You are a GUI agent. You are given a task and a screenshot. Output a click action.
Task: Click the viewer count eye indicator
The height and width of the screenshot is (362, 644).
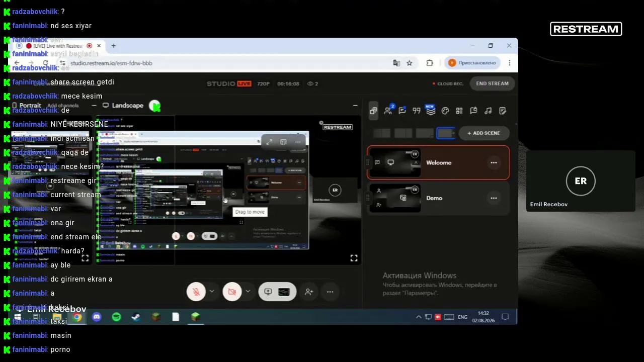[x=312, y=84]
